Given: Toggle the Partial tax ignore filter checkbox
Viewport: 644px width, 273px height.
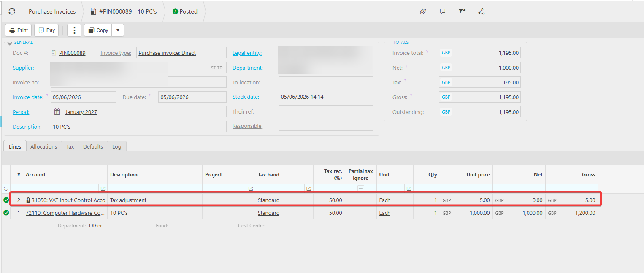Looking at the screenshot, I should (x=361, y=189).
